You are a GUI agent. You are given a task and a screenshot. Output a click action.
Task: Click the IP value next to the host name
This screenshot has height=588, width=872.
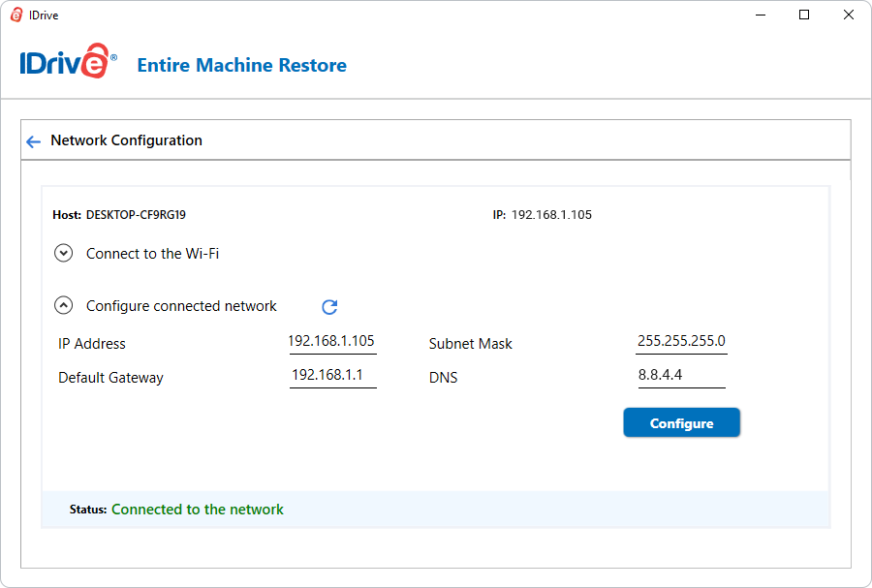[551, 215]
